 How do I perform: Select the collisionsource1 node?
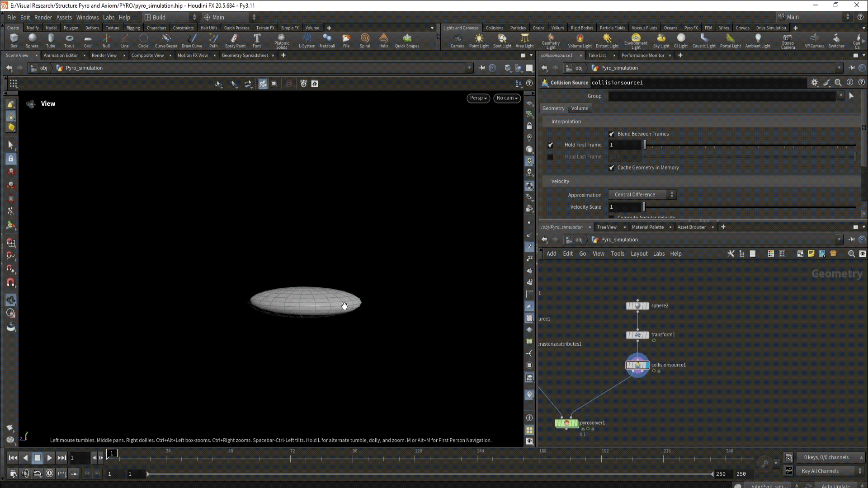(637, 365)
